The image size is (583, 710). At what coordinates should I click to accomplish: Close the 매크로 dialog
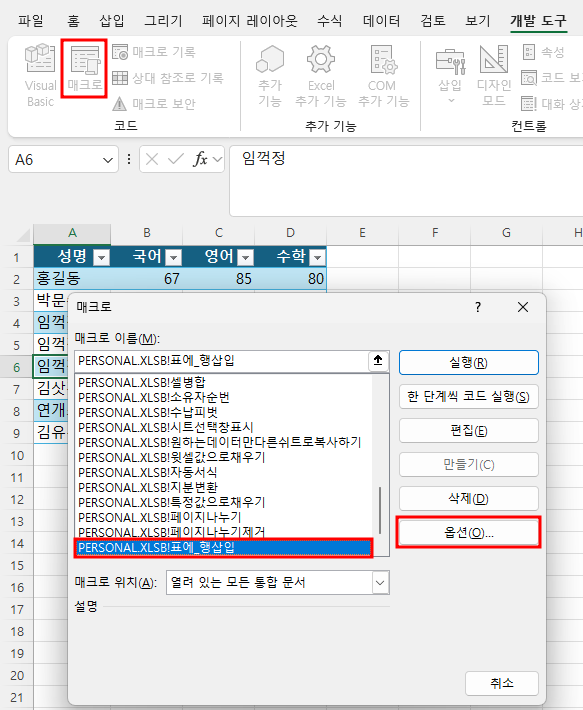[523, 307]
